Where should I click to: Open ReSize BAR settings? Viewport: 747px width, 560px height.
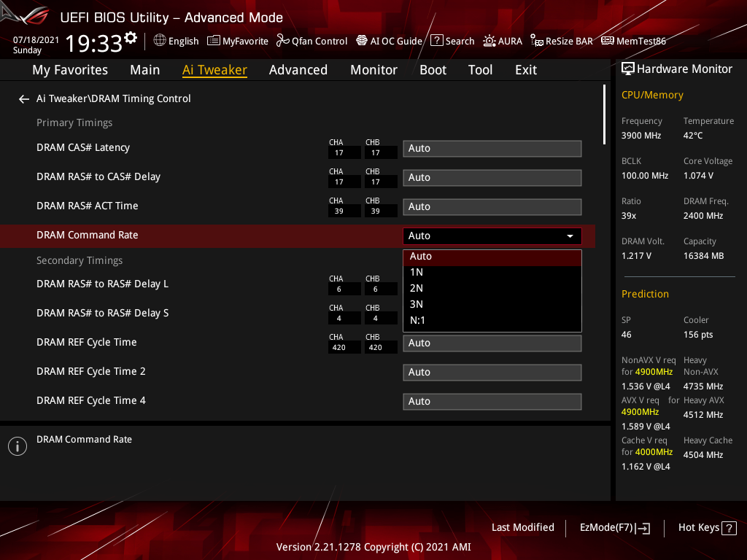[x=561, y=41]
